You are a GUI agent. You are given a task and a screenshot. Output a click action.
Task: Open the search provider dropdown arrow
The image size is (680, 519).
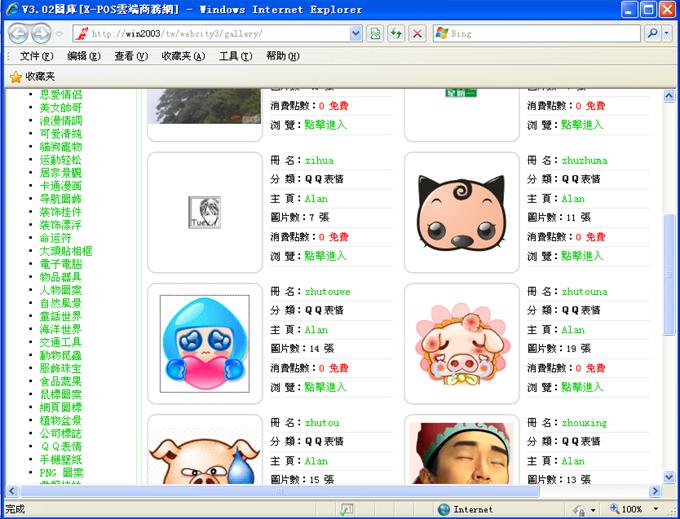coord(667,33)
